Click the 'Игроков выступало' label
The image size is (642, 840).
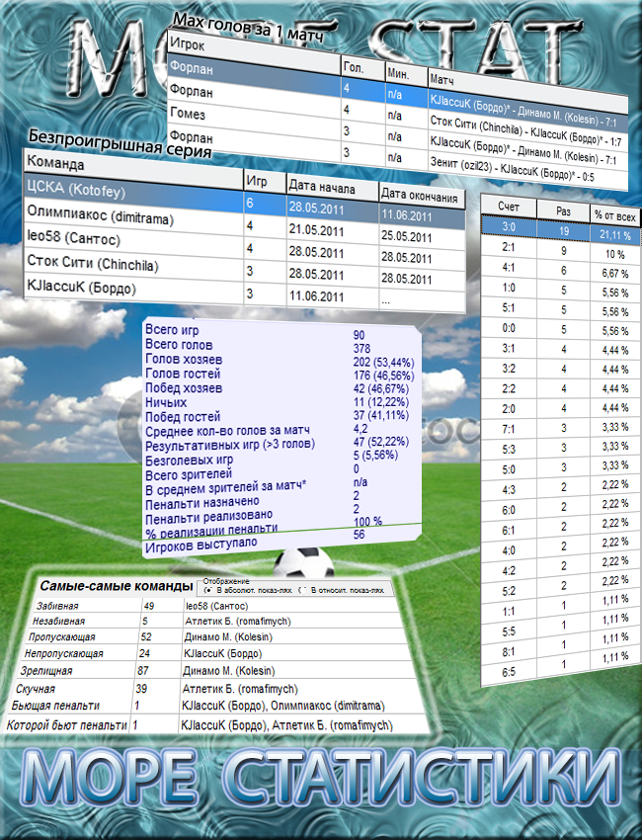[x=201, y=546]
